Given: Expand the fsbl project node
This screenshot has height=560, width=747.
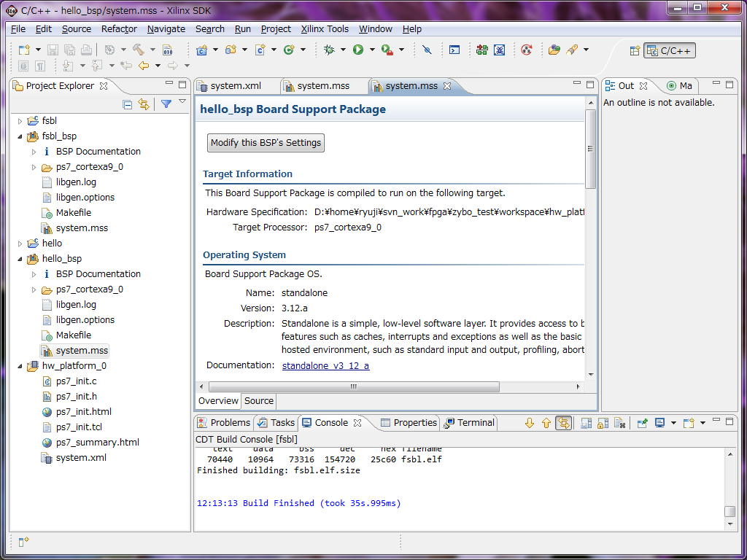Looking at the screenshot, I should pyautogui.click(x=20, y=121).
